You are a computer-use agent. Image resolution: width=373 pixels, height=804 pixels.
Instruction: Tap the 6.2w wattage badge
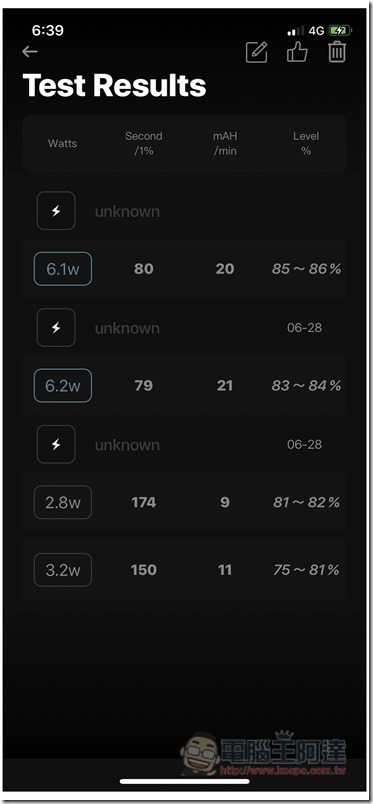click(x=63, y=386)
